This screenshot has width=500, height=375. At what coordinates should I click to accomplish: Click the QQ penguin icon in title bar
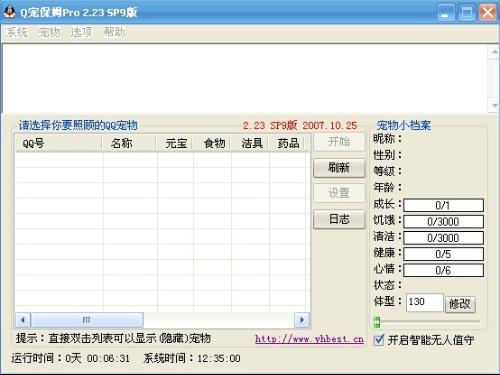(x=10, y=12)
